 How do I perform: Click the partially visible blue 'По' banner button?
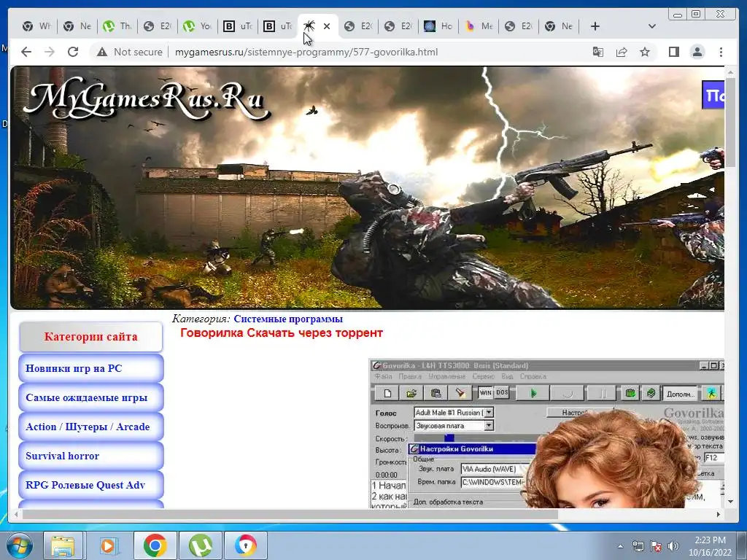coord(713,95)
